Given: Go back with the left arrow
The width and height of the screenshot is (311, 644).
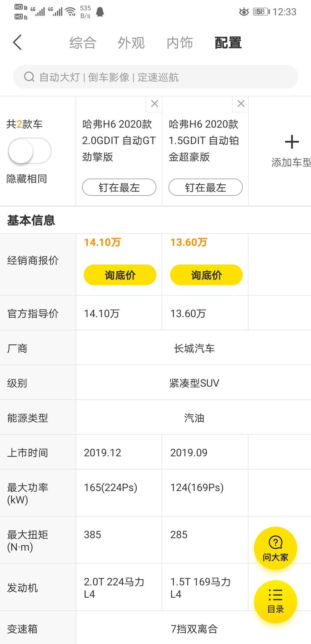Looking at the screenshot, I should tap(17, 42).
